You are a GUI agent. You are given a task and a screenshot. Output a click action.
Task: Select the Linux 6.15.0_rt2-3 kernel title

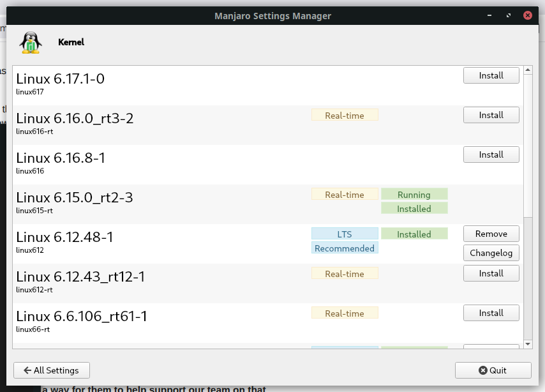point(75,197)
